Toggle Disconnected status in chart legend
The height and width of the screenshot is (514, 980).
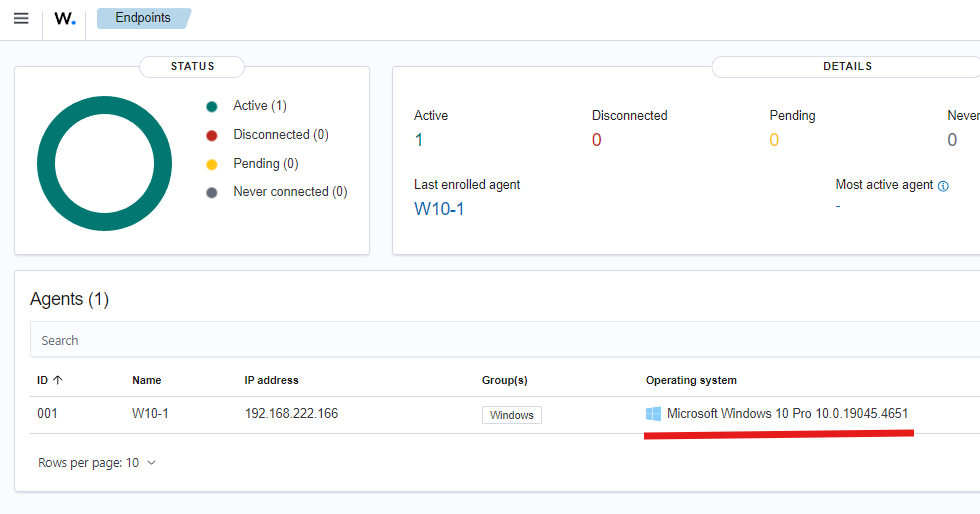click(x=268, y=135)
